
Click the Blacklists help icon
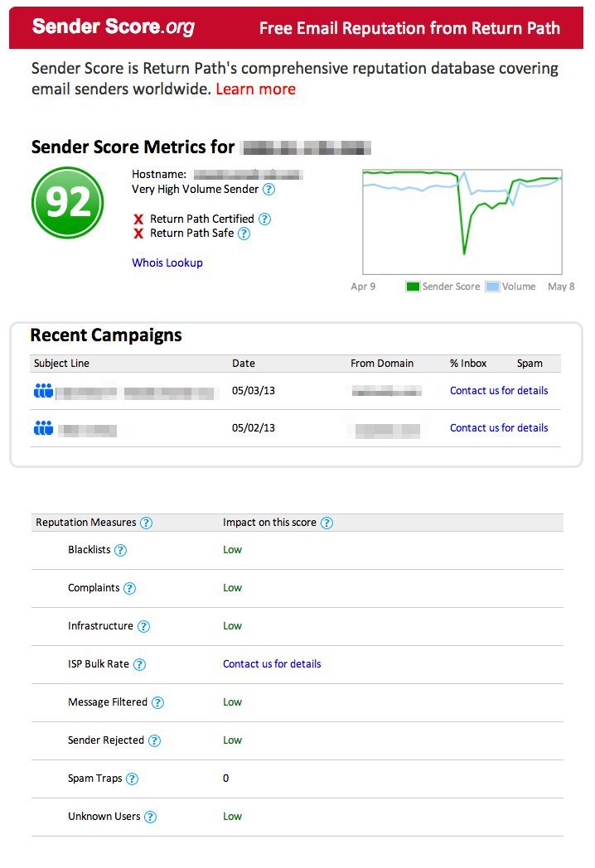120,550
